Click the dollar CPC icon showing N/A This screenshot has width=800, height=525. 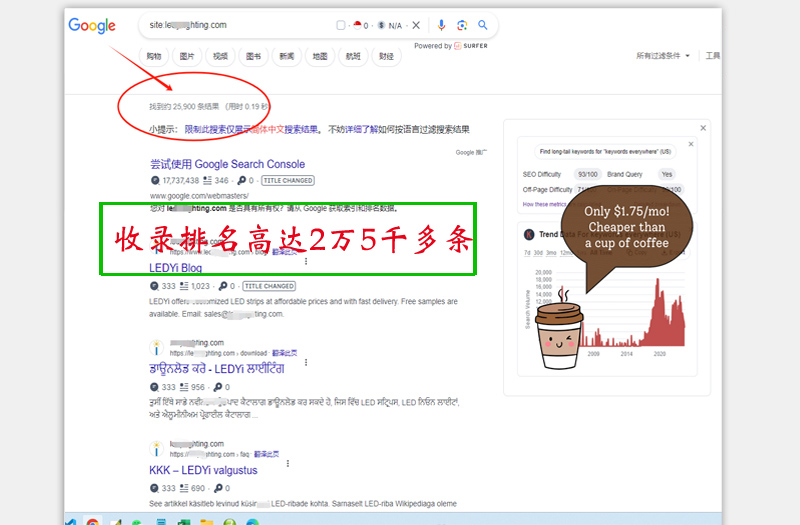[x=381, y=25]
